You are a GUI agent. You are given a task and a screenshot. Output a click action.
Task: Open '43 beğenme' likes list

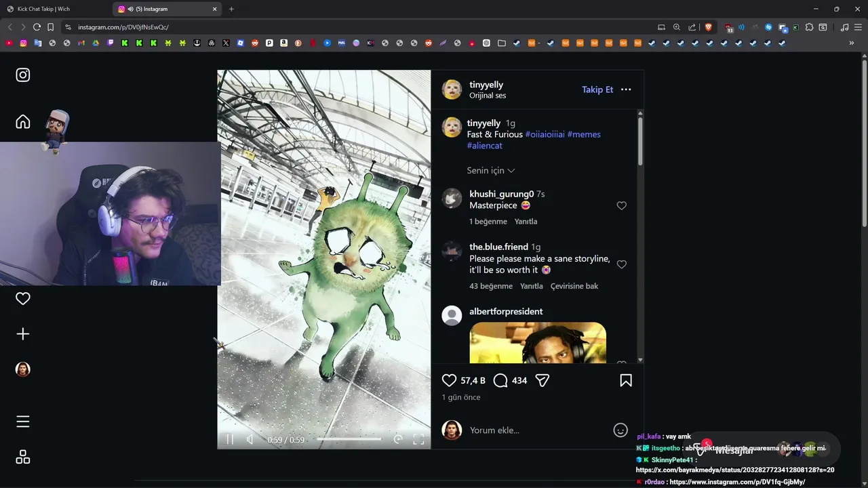pyautogui.click(x=491, y=286)
